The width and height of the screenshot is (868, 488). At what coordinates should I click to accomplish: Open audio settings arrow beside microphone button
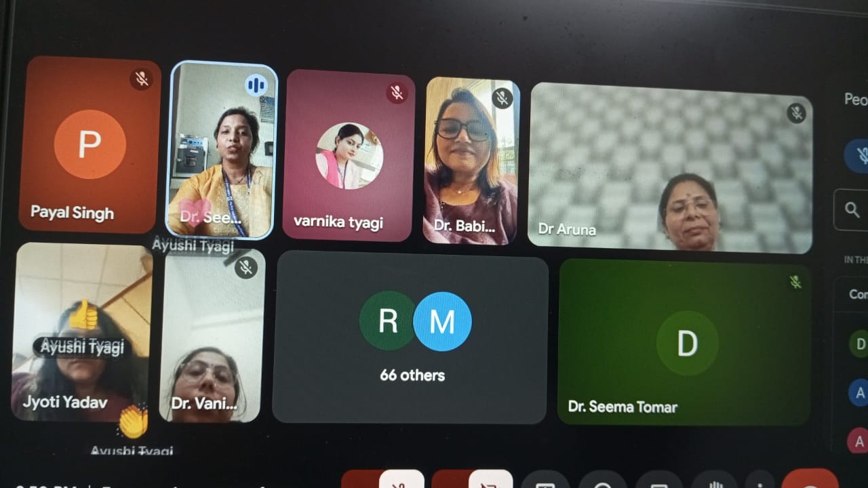click(x=359, y=481)
